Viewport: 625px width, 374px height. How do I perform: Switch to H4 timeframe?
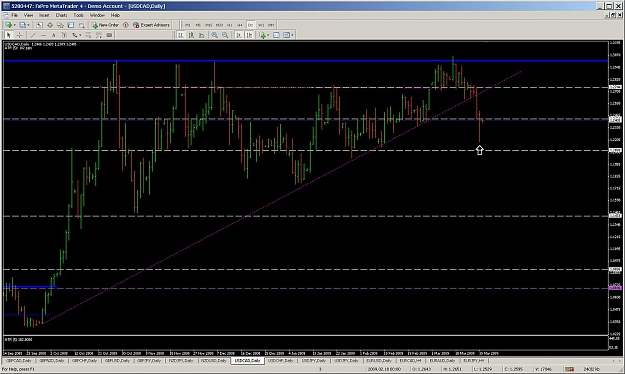pyautogui.click(x=240, y=25)
